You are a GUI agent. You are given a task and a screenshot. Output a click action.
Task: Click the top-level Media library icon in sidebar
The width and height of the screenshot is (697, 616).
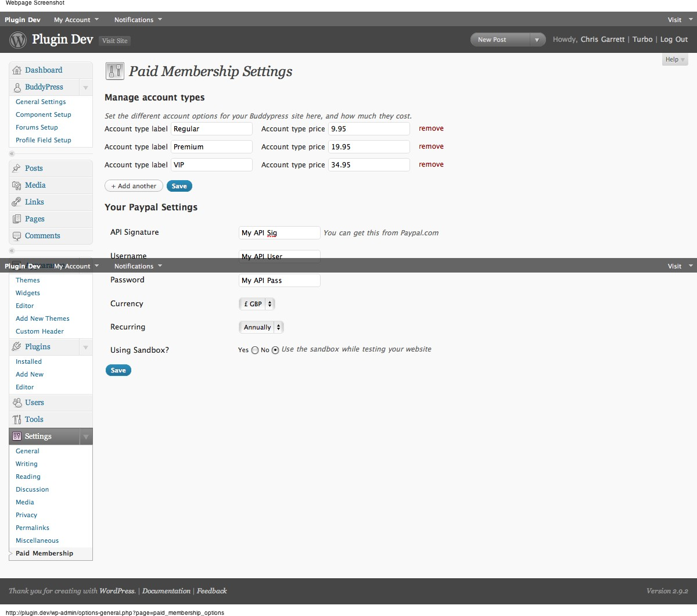pyautogui.click(x=17, y=185)
